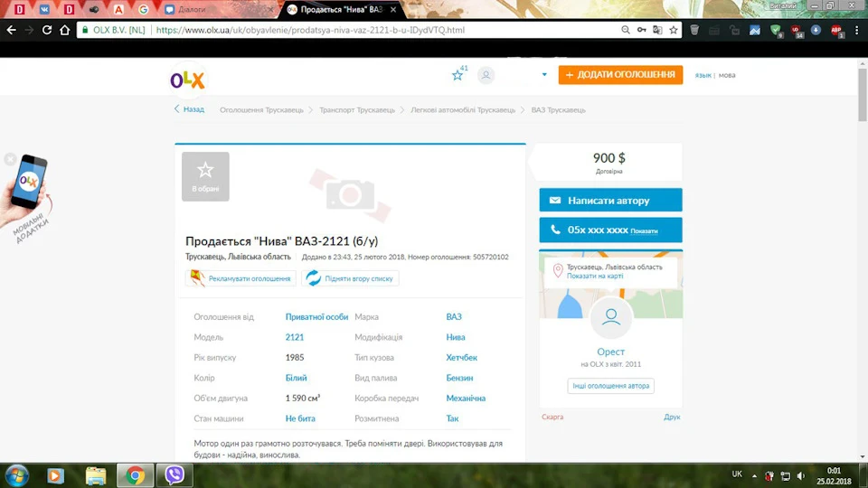The image size is (868, 488).
Task: Open the red uD extension icon
Action: [x=796, y=31]
